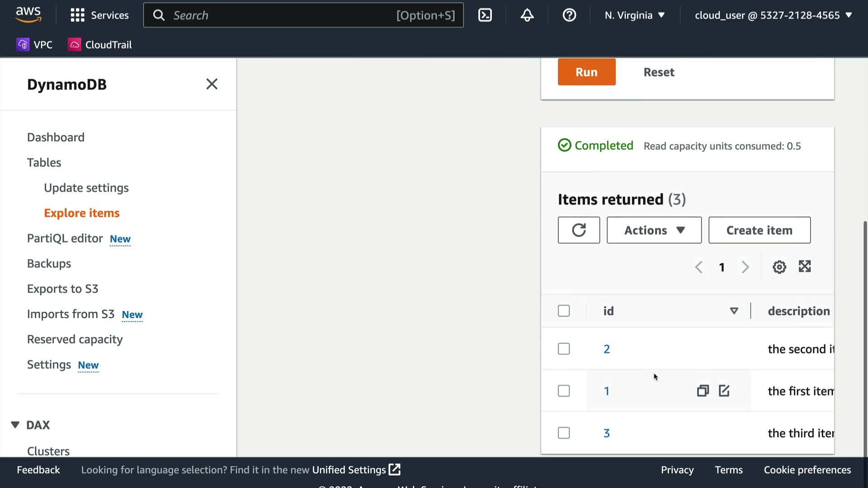
Task: Open the help question mark icon
Action: [569, 15]
